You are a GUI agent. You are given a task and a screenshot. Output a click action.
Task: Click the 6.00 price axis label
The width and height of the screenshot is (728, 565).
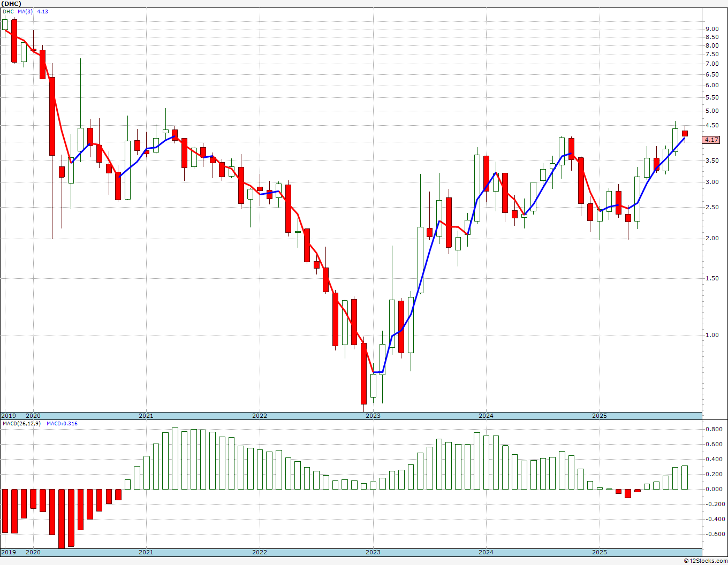click(x=712, y=85)
